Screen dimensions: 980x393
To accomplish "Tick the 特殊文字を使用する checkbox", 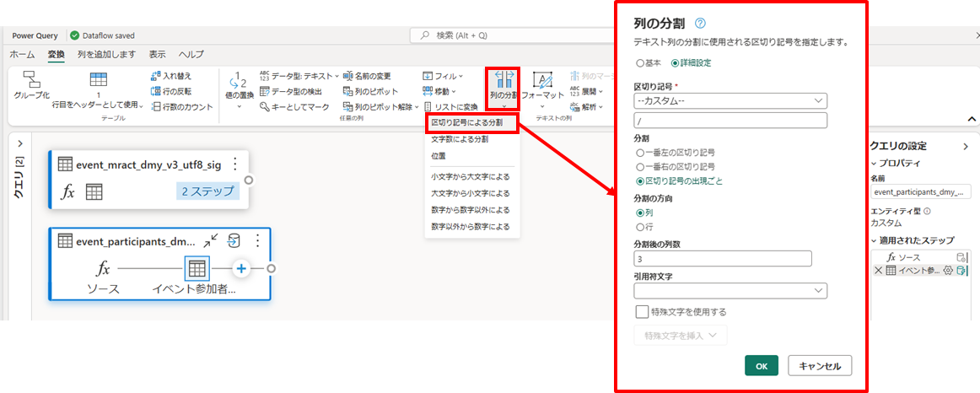I will pyautogui.click(x=641, y=311).
